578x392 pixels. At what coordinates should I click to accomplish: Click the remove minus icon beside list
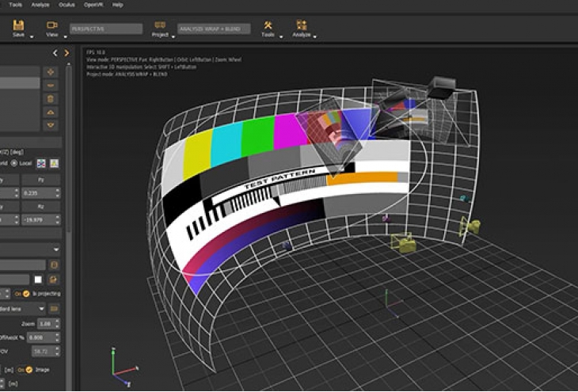click(51, 86)
